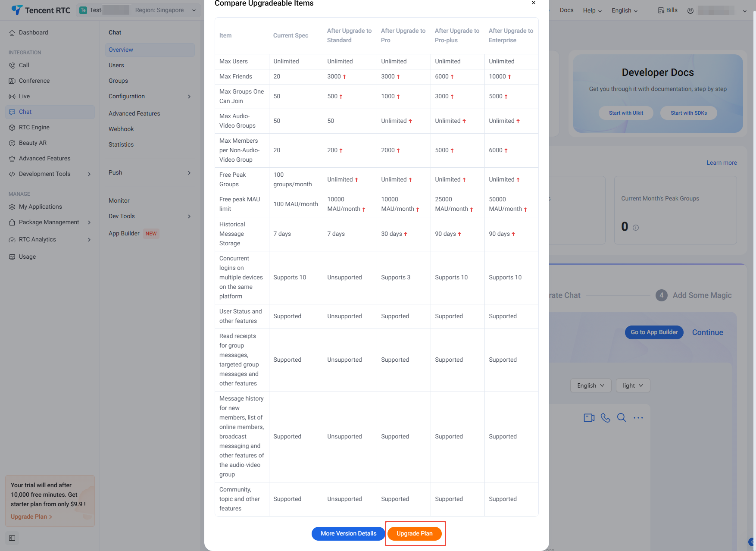Viewport: 756px width, 551px height.
Task: Click the user account avatar icon
Action: 690,10
